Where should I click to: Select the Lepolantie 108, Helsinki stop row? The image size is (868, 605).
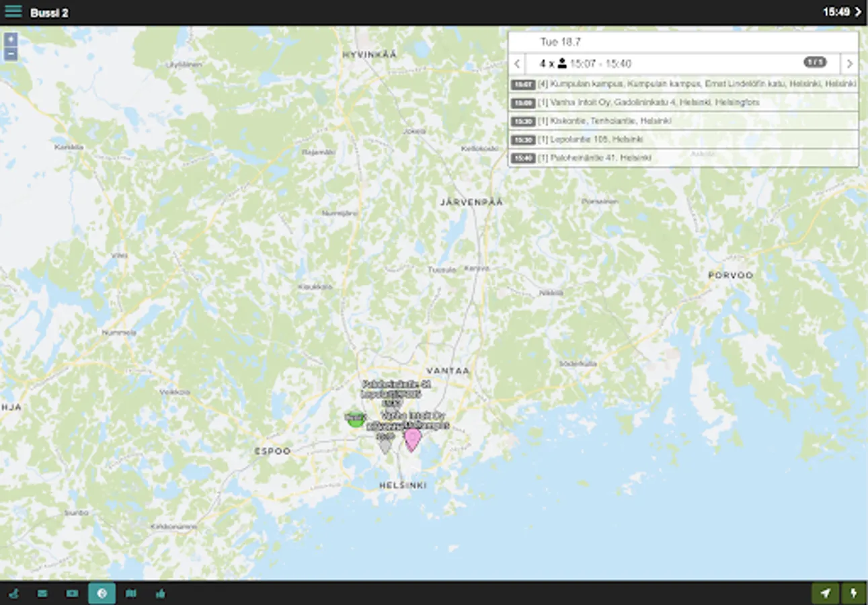[683, 139]
